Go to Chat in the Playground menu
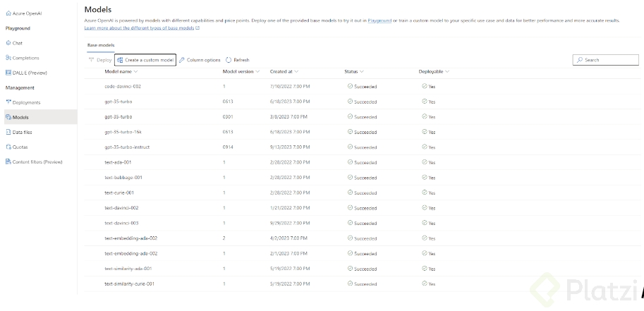 17,43
